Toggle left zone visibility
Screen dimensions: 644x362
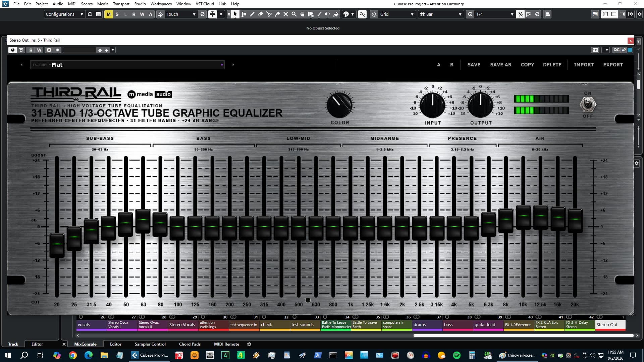point(605,14)
